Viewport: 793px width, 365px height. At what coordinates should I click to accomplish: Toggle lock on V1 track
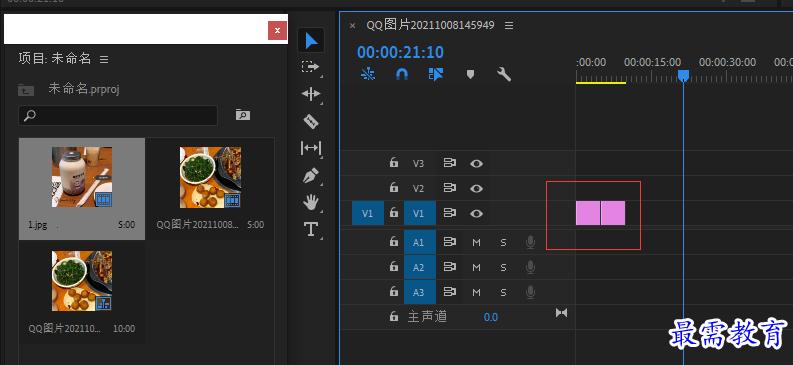[x=393, y=213]
